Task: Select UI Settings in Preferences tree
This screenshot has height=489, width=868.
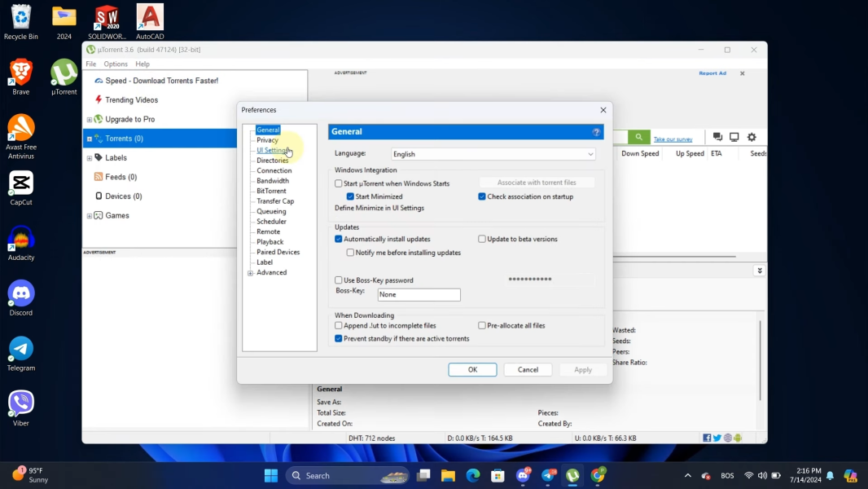Action: pyautogui.click(x=272, y=150)
